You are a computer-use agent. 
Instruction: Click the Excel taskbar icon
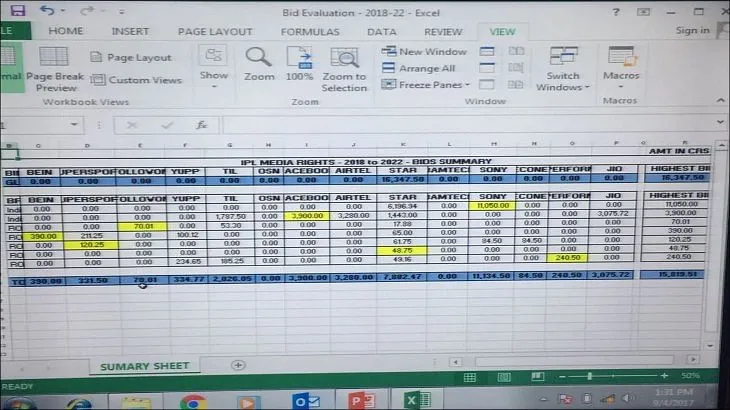point(417,400)
